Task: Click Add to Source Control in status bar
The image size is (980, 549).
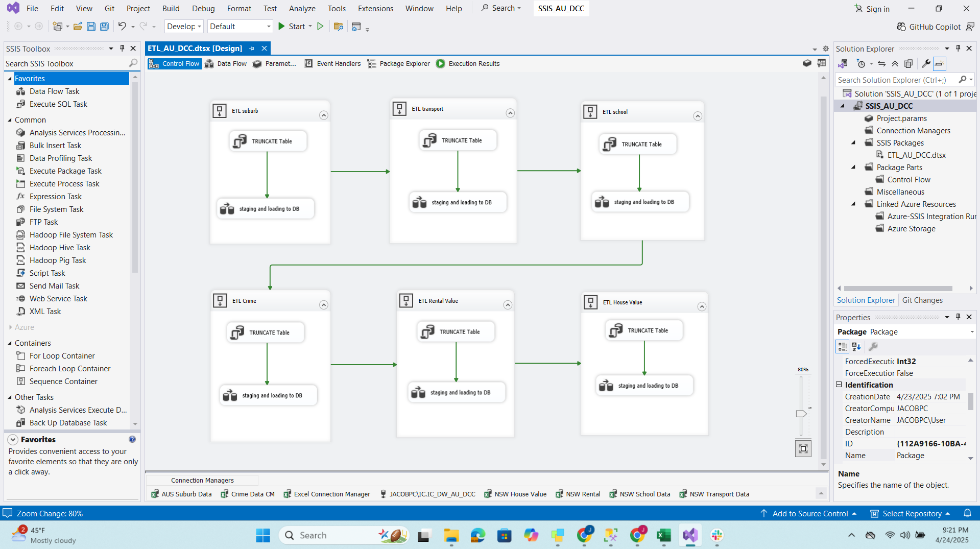Action: (x=809, y=514)
